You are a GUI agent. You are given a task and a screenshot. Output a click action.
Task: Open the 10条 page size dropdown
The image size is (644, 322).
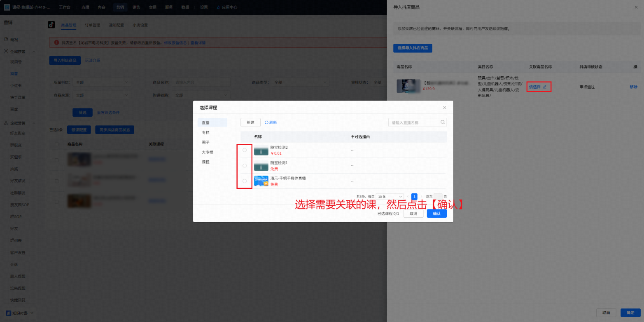click(x=390, y=197)
